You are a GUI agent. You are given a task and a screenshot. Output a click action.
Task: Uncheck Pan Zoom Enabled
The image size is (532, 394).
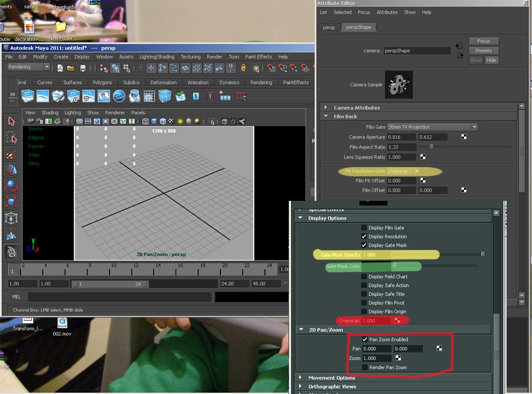(x=365, y=339)
